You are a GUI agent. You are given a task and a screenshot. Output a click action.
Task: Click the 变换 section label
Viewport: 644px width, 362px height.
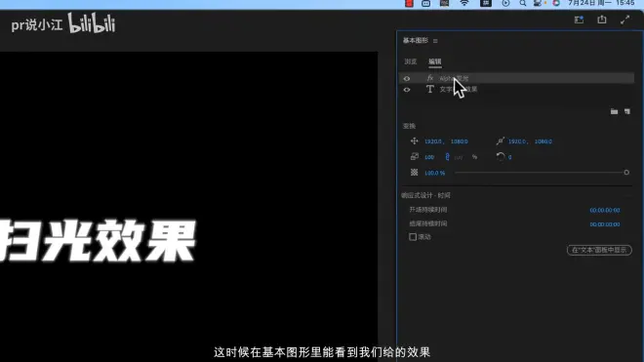(409, 126)
